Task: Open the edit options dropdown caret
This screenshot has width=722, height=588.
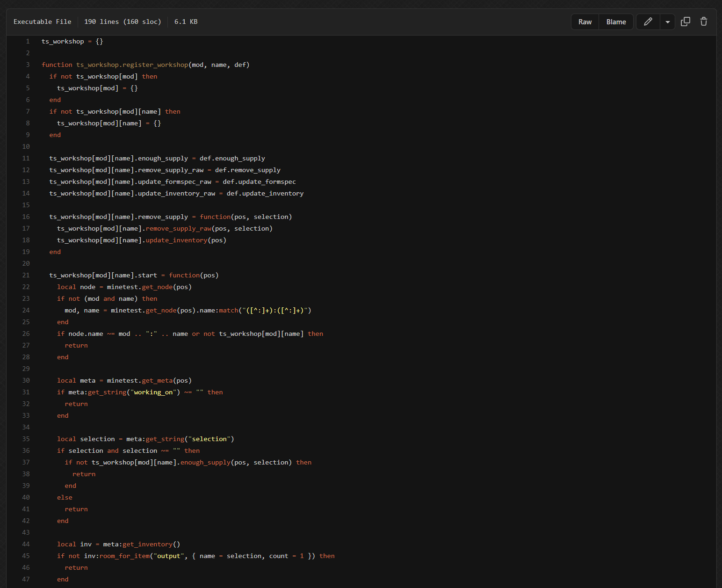Action: (667, 22)
